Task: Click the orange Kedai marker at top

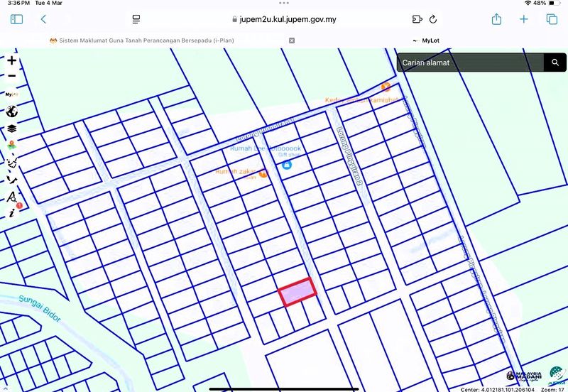Action: 386,87
